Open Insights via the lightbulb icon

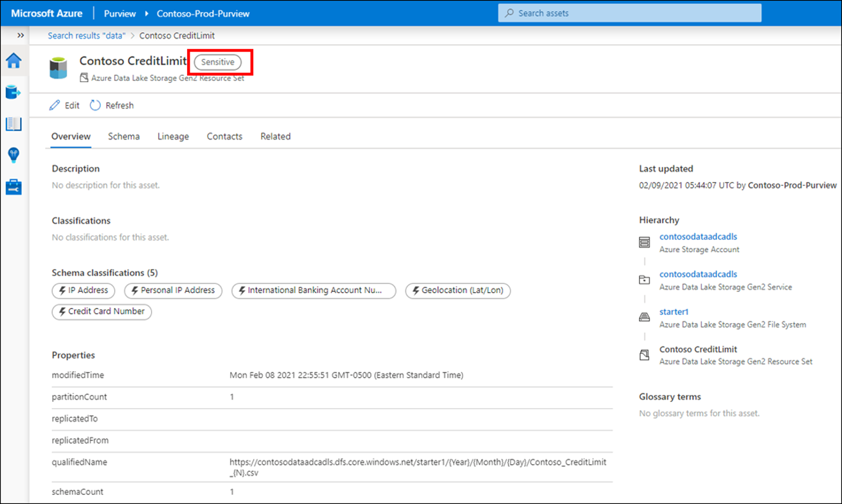(13, 155)
